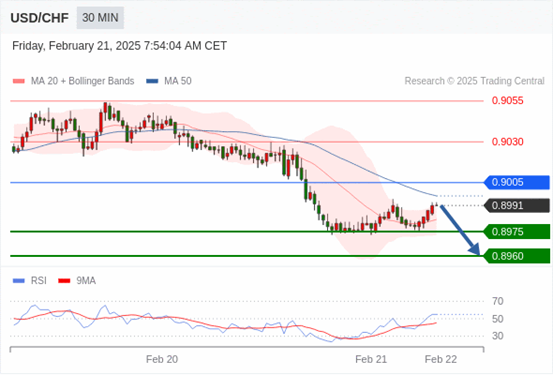The width and height of the screenshot is (553, 375).
Task: Click the 0.9055 resistance label
Action: coord(508,101)
